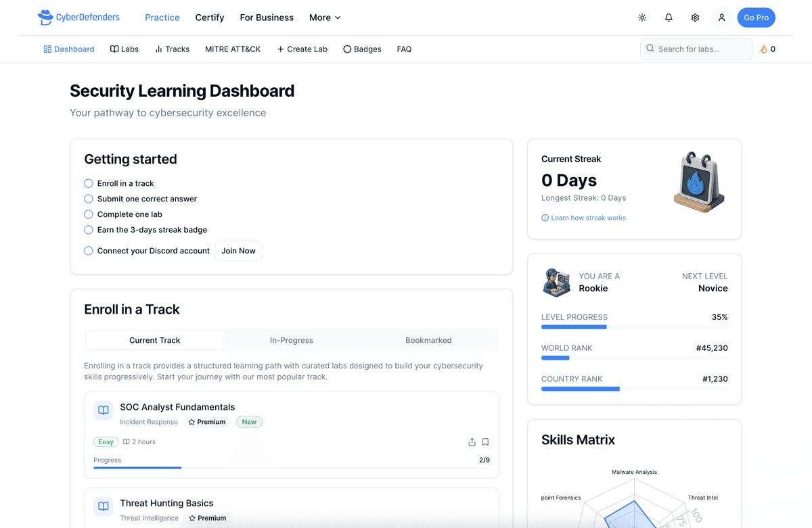Click the 2 hours duration icon
812x528 pixels.
[x=126, y=442]
